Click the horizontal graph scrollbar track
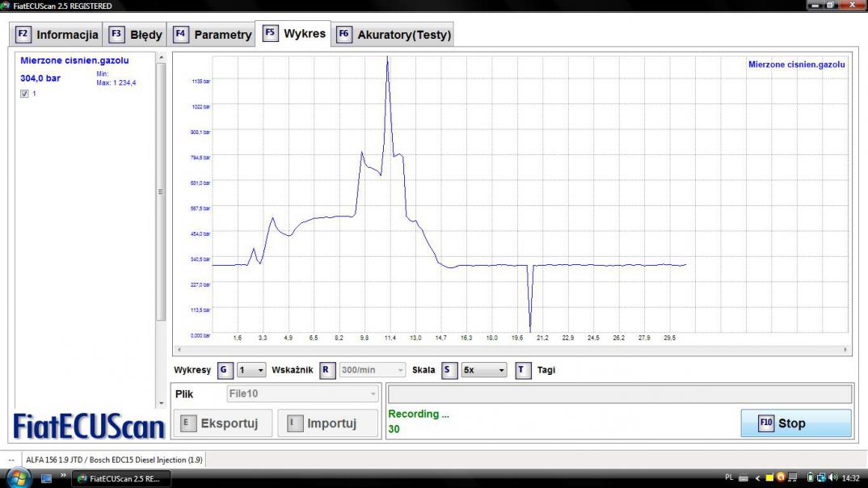Viewport: 868px width, 488px height. tap(512, 350)
